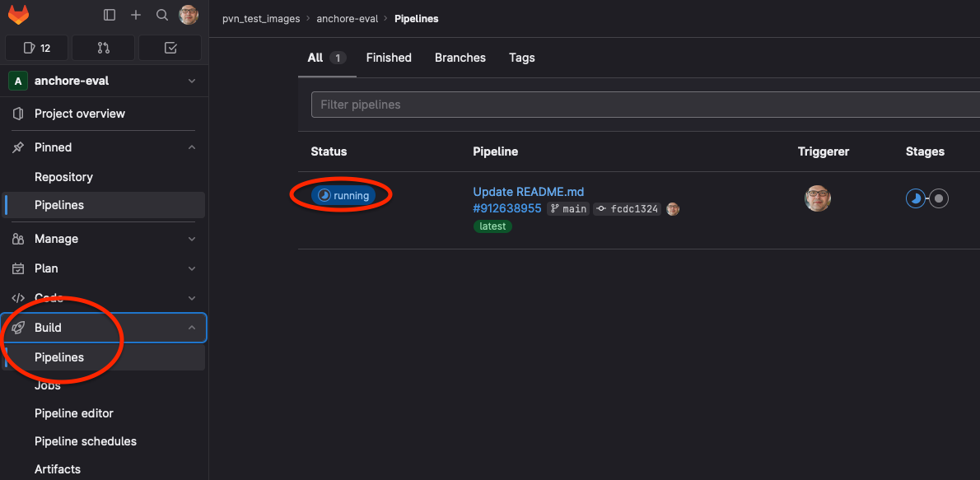Open assigned issues counter showing 12
The height and width of the screenshot is (480, 980).
pos(37,48)
